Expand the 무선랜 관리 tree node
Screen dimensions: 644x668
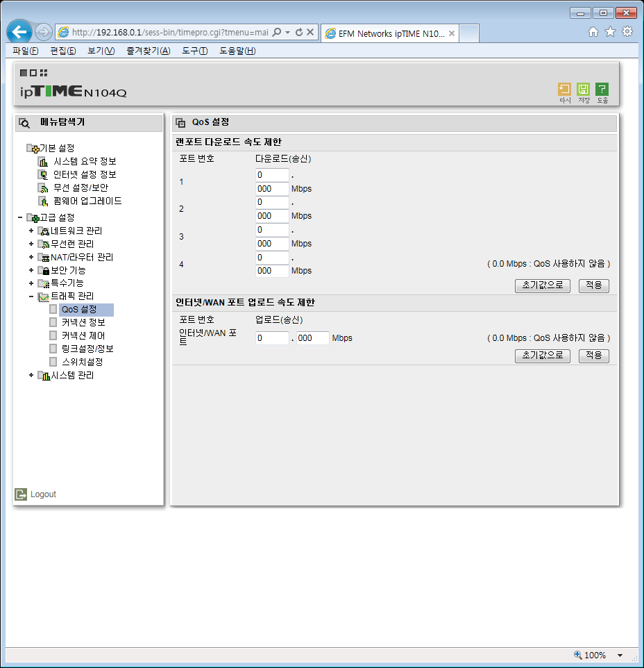31,244
